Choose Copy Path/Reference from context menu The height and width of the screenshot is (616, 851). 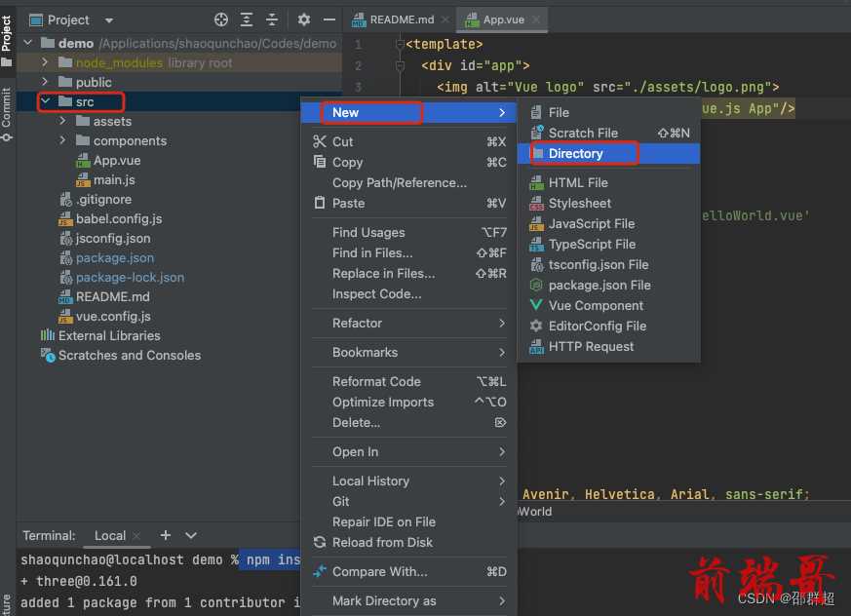408,183
